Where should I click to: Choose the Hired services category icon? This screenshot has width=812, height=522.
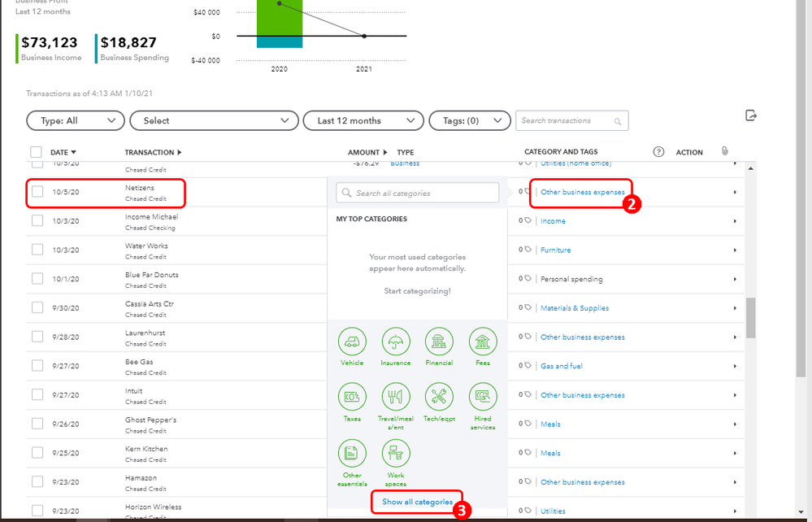click(x=483, y=397)
